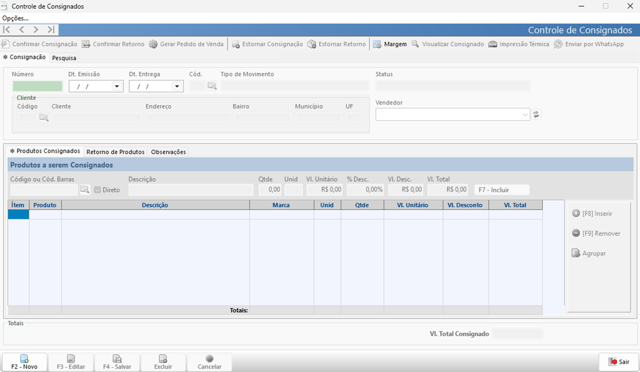Open the Margem tool
640x372 pixels.
point(390,44)
